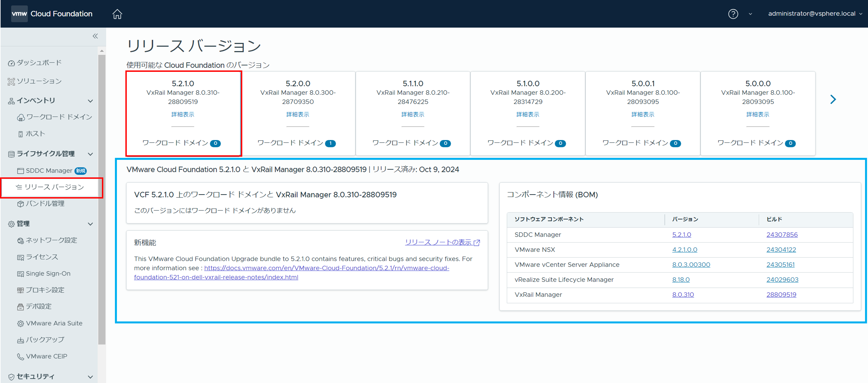
Task: Click 詳細表示 under version 5.2.1.0
Action: tap(183, 115)
